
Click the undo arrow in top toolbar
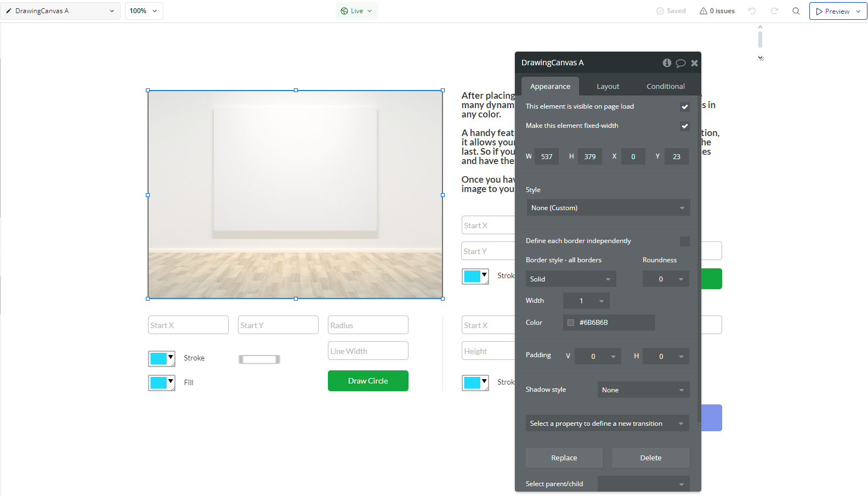coord(752,11)
